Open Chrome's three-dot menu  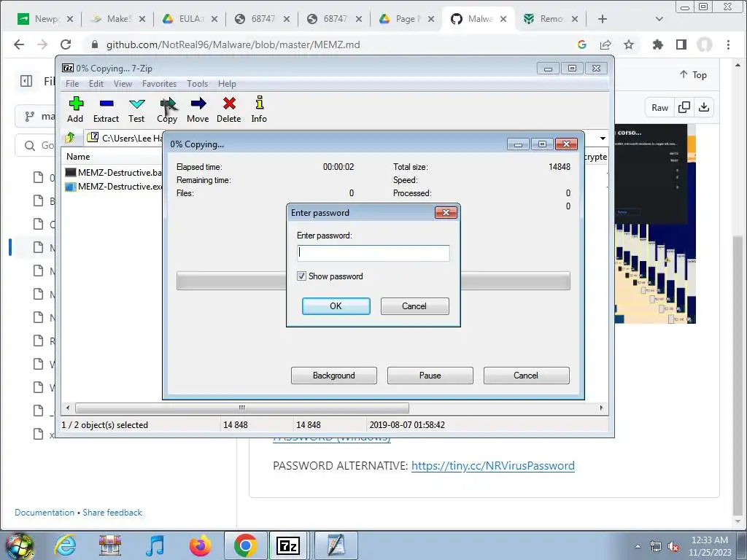(729, 44)
